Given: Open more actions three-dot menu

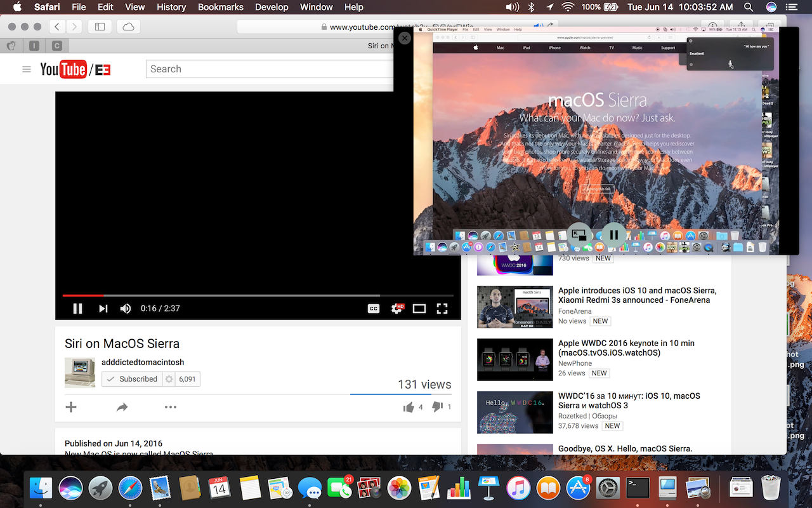Looking at the screenshot, I should pos(171,407).
